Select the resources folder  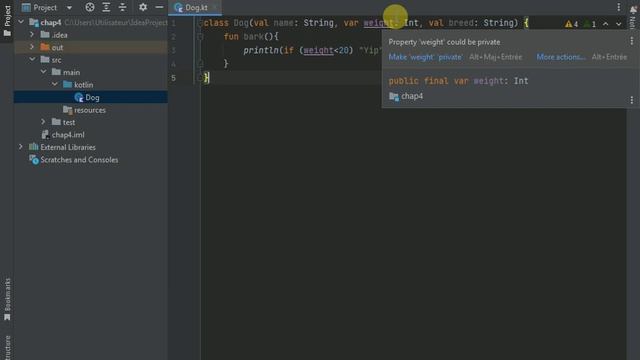[91, 110]
